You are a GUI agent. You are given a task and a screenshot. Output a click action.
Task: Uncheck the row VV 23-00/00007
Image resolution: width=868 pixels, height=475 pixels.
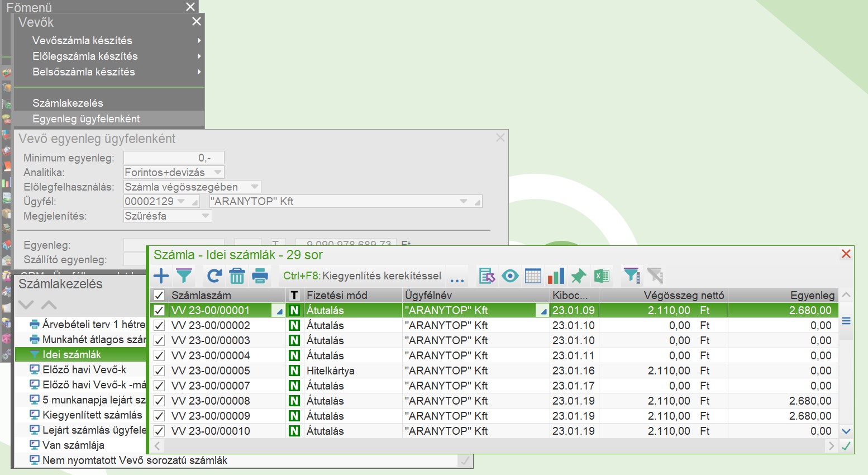(x=159, y=386)
